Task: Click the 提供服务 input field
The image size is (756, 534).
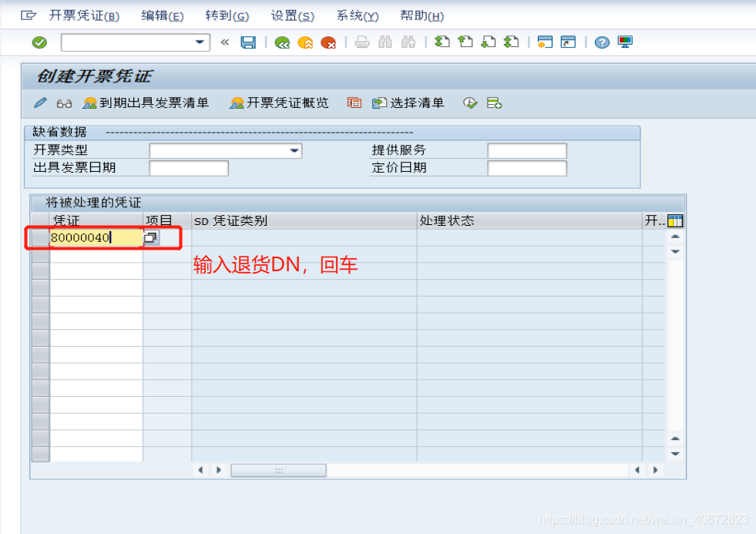Action: (527, 151)
